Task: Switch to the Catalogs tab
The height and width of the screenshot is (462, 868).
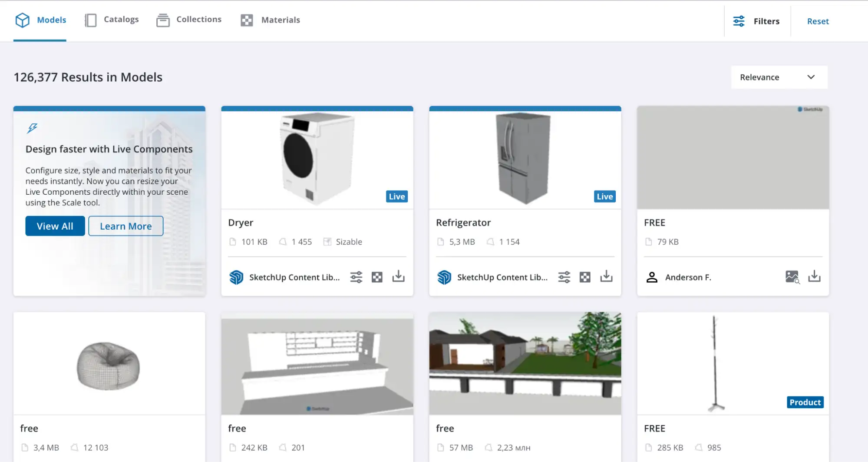Action: [112, 20]
